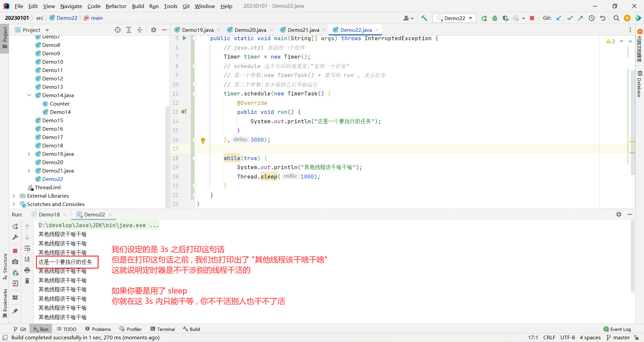Push commits with the Git green arrow
This screenshot has height=342, width=644.
click(x=581, y=18)
